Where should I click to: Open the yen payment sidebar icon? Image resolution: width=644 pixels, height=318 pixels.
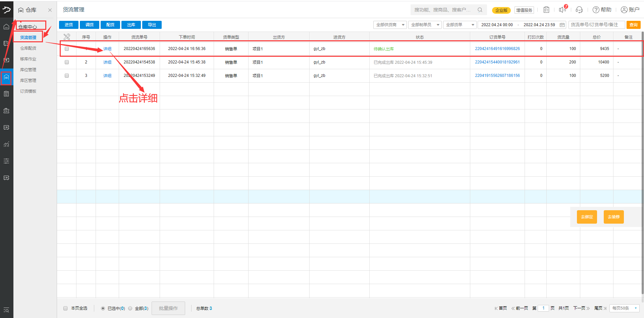6,60
